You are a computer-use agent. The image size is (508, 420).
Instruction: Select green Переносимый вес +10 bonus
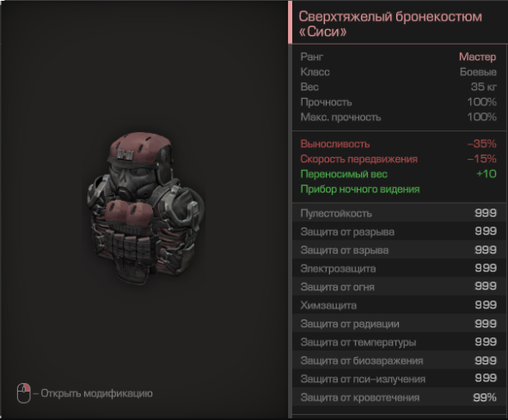398,173
